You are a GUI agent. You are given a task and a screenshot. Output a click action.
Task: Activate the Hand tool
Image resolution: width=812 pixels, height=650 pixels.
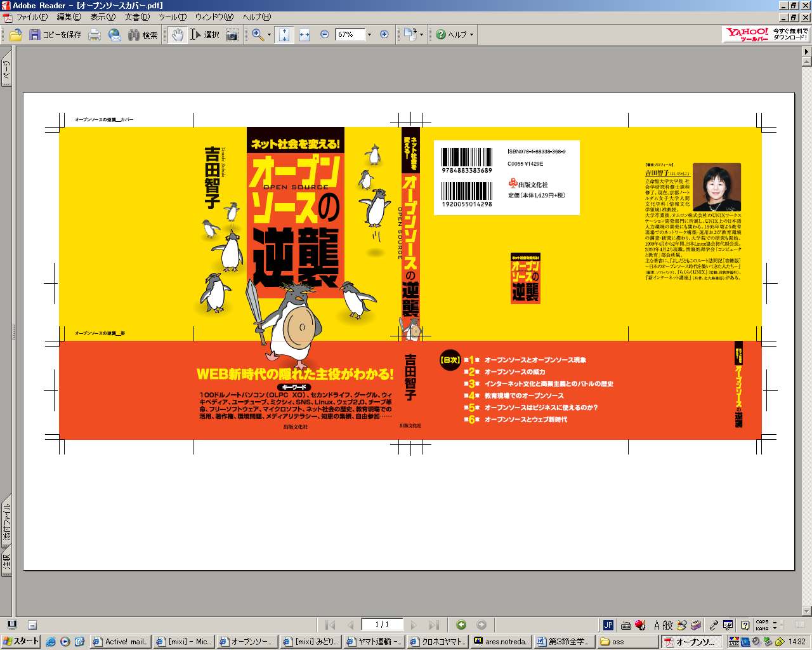[x=178, y=35]
